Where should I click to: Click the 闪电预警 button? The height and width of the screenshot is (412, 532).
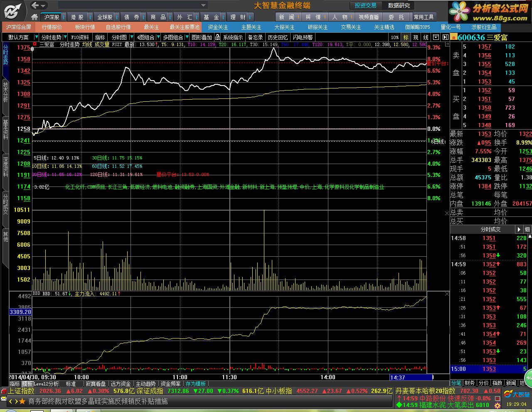pyautogui.click(x=303, y=37)
